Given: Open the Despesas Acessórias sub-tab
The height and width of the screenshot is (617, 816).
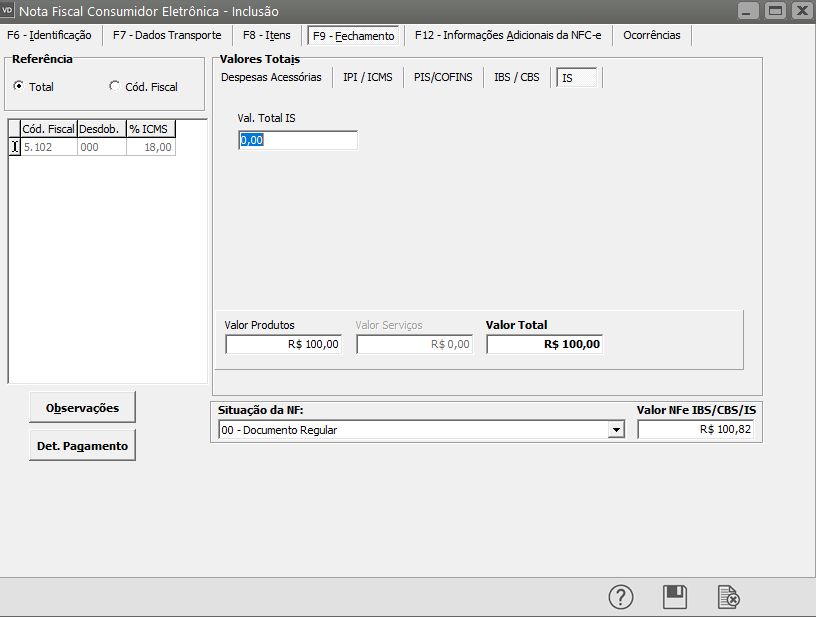Looking at the screenshot, I should [271, 77].
